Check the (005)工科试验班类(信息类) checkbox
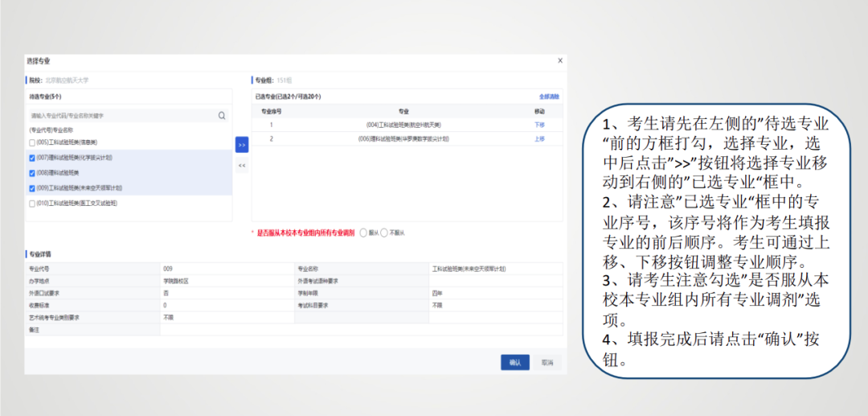Image resolution: width=868 pixels, height=416 pixels. 32,142
